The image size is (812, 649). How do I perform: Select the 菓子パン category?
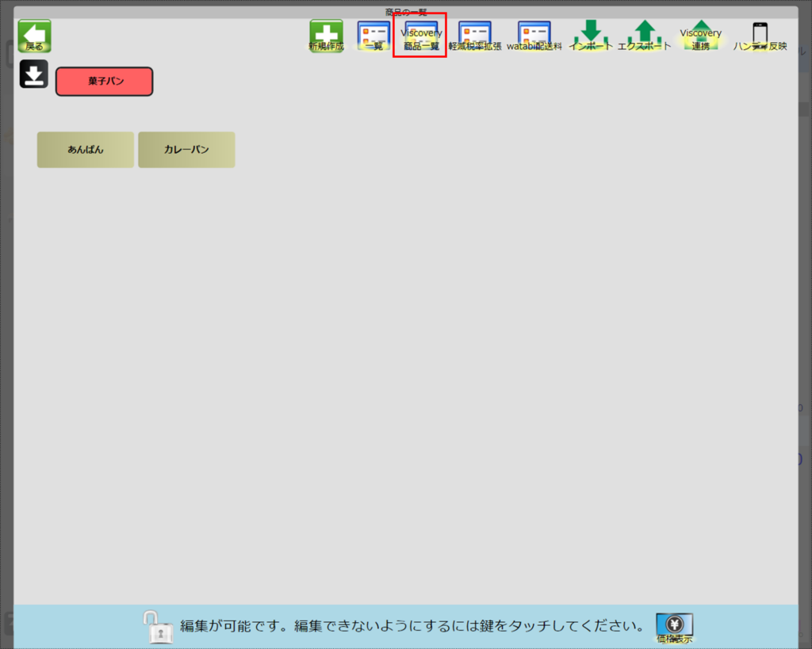click(104, 82)
